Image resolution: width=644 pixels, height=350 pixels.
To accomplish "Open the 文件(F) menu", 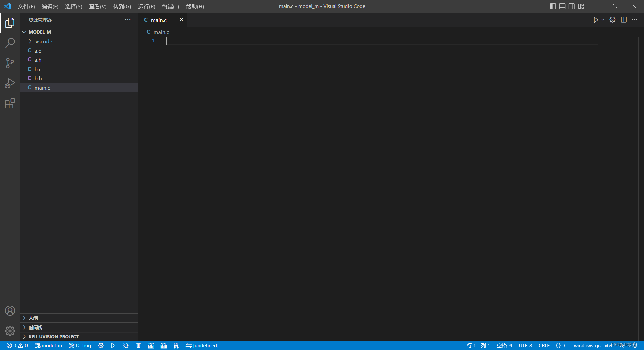I will click(x=26, y=6).
